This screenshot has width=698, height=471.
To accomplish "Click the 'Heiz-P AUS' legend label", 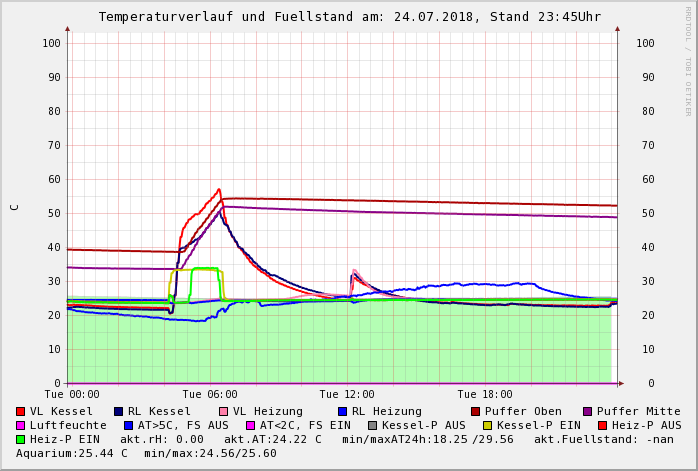I will point(647,426).
